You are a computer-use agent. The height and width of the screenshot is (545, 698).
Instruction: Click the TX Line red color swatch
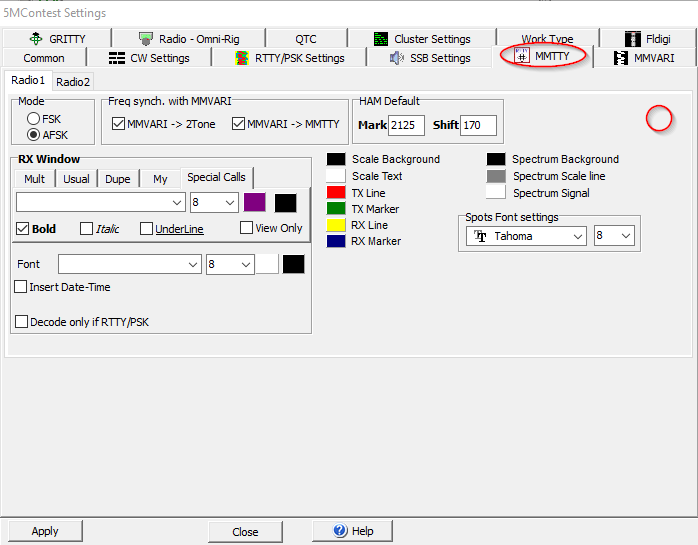(x=336, y=193)
